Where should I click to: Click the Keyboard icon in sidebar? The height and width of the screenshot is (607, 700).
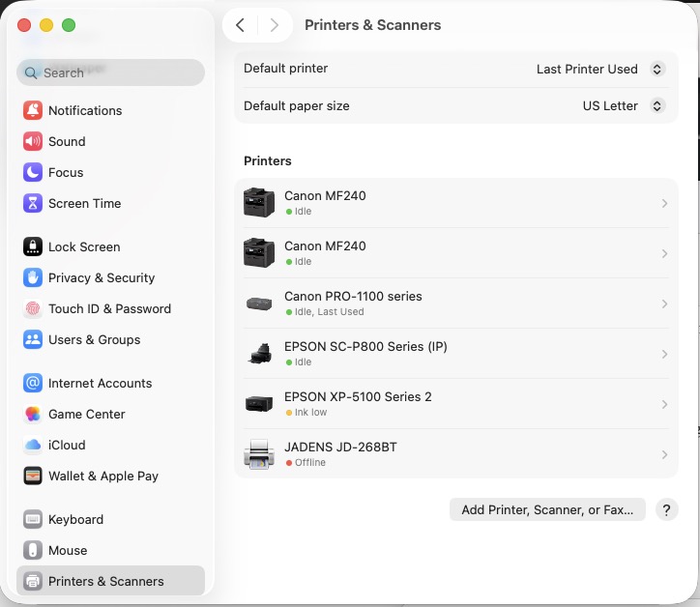[x=33, y=519]
